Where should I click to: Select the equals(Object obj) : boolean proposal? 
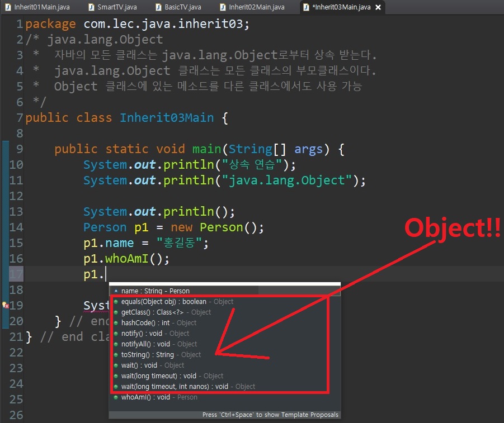pyautogui.click(x=225, y=302)
